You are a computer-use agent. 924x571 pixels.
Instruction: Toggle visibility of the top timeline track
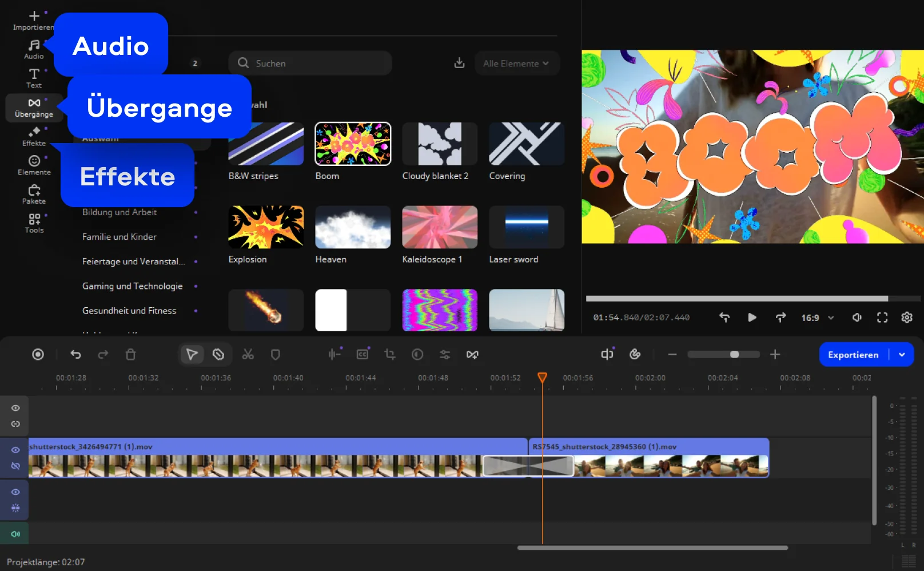point(15,408)
